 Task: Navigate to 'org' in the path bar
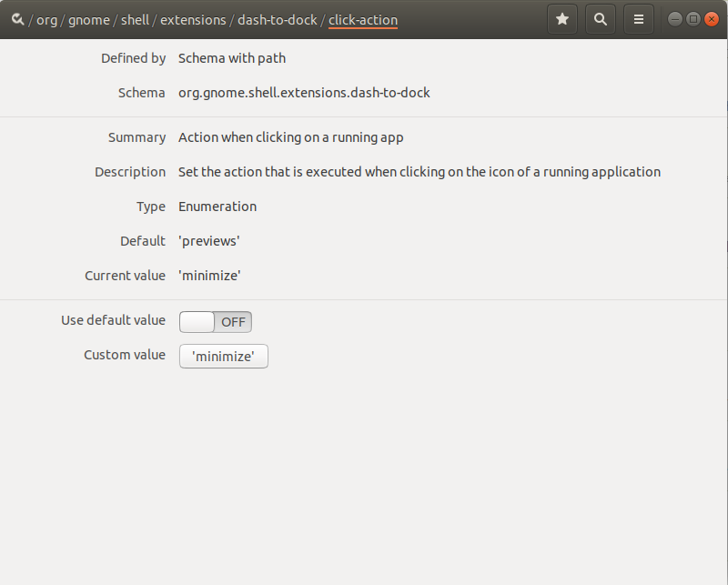point(46,19)
